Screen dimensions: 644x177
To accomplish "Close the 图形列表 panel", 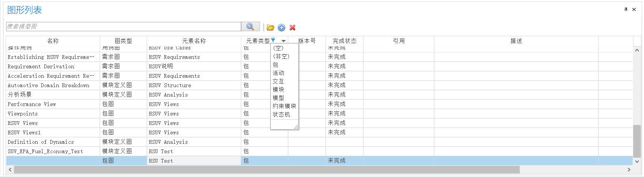I will pos(634,9).
